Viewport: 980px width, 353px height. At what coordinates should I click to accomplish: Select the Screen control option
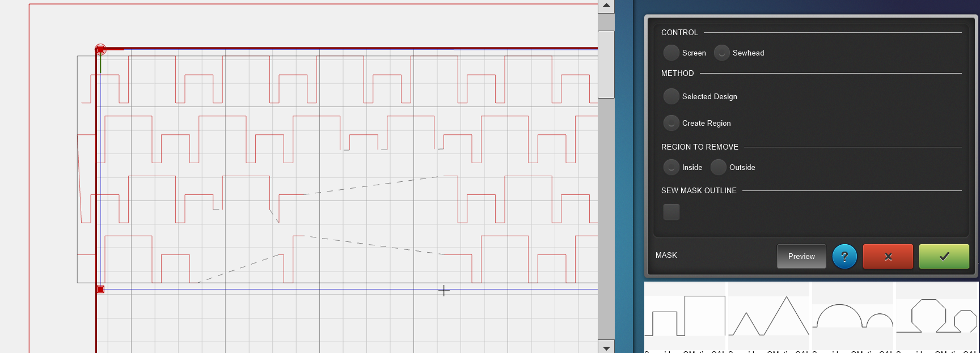click(671, 53)
